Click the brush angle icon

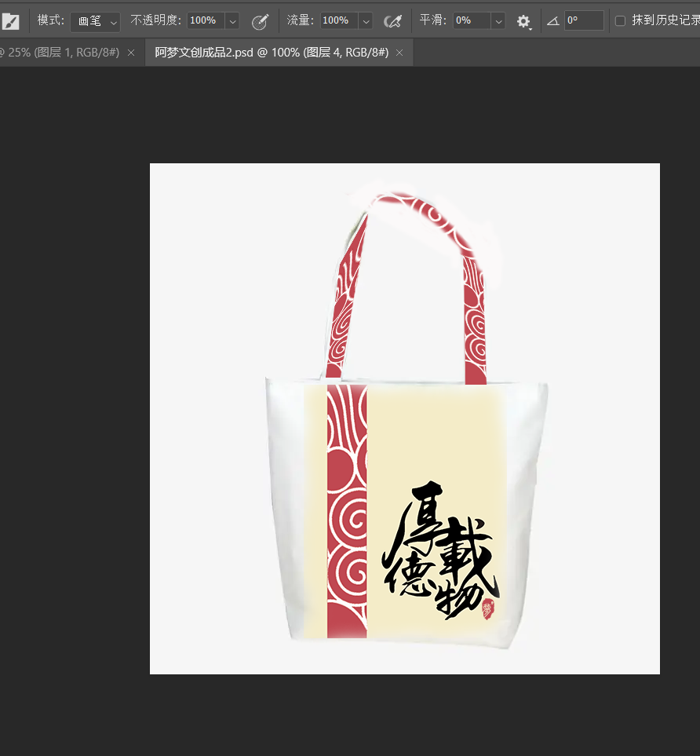tap(553, 20)
